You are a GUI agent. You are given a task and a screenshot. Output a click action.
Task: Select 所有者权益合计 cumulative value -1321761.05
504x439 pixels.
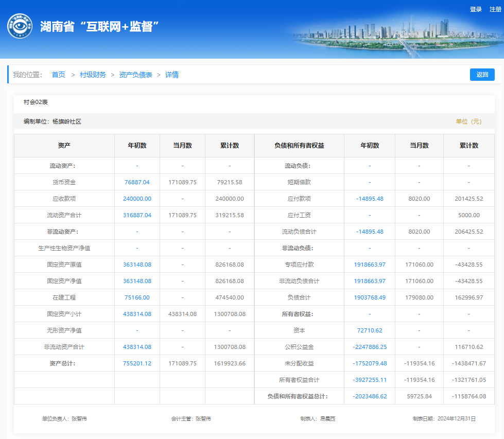coord(468,379)
